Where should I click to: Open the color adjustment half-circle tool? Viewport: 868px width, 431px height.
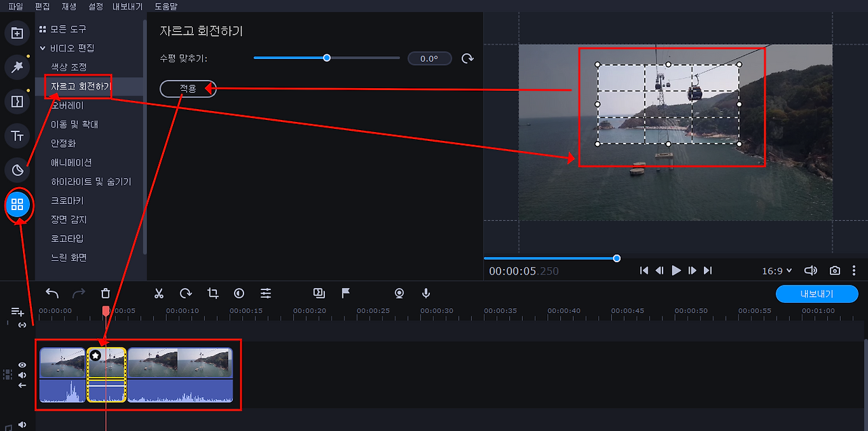(x=239, y=293)
